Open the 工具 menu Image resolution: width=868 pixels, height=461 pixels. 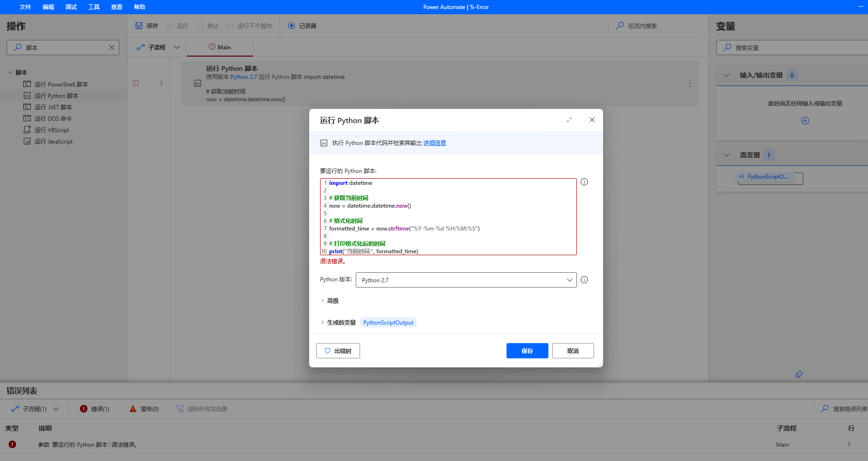point(94,7)
